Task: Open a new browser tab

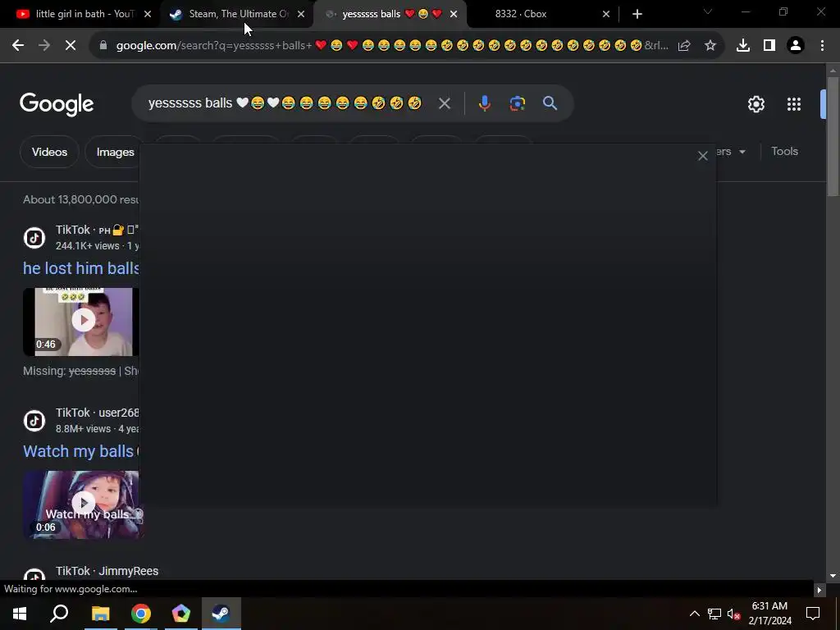Action: pyautogui.click(x=637, y=14)
